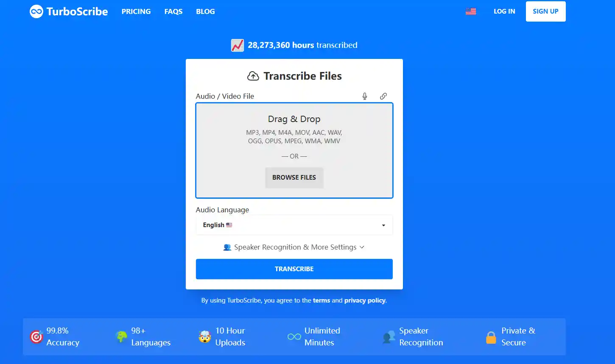Select the TurboScribe logo

click(68, 11)
